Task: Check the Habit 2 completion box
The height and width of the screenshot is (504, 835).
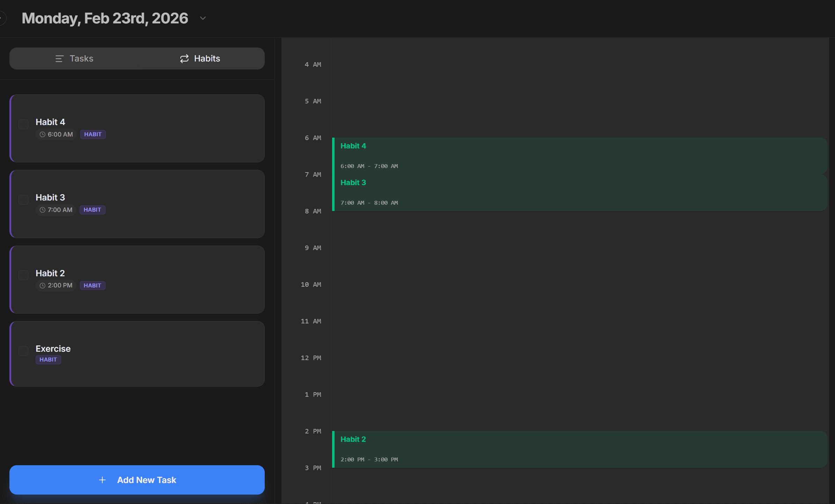Action: (23, 275)
